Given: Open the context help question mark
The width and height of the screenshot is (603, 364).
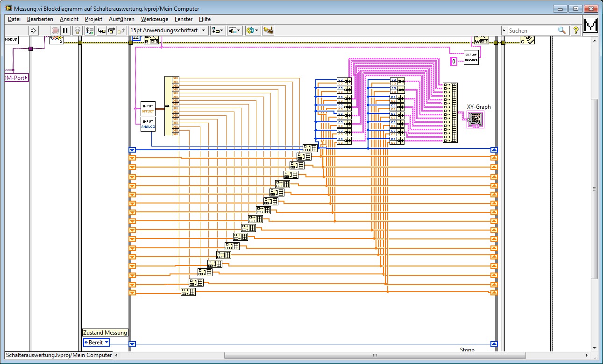Looking at the screenshot, I should tap(576, 30).
